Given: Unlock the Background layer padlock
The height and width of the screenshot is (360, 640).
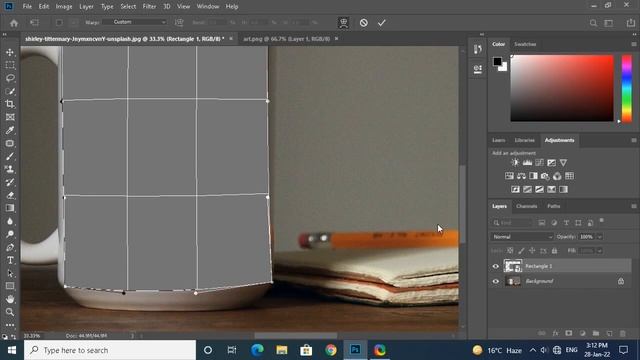Looking at the screenshot, I should (621, 281).
